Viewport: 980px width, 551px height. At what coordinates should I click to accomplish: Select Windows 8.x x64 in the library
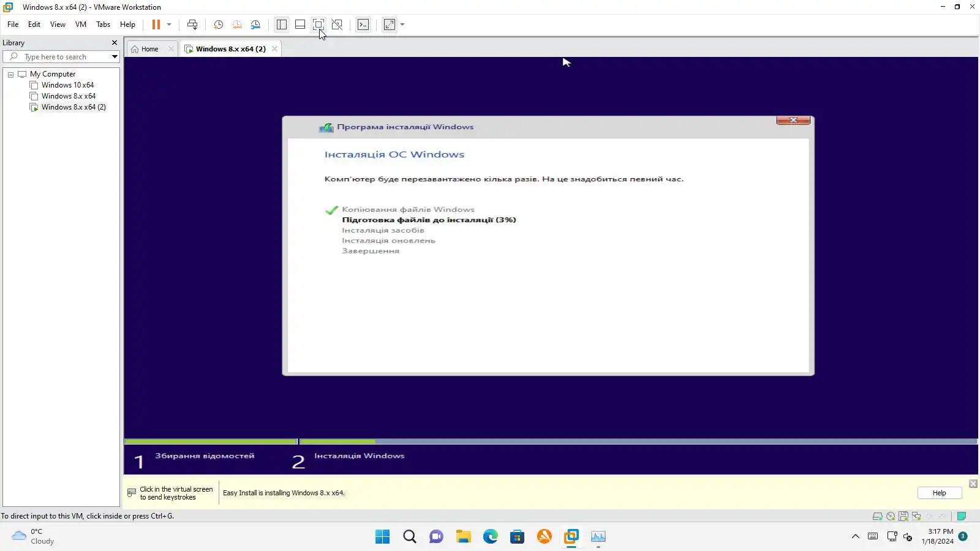click(x=69, y=96)
